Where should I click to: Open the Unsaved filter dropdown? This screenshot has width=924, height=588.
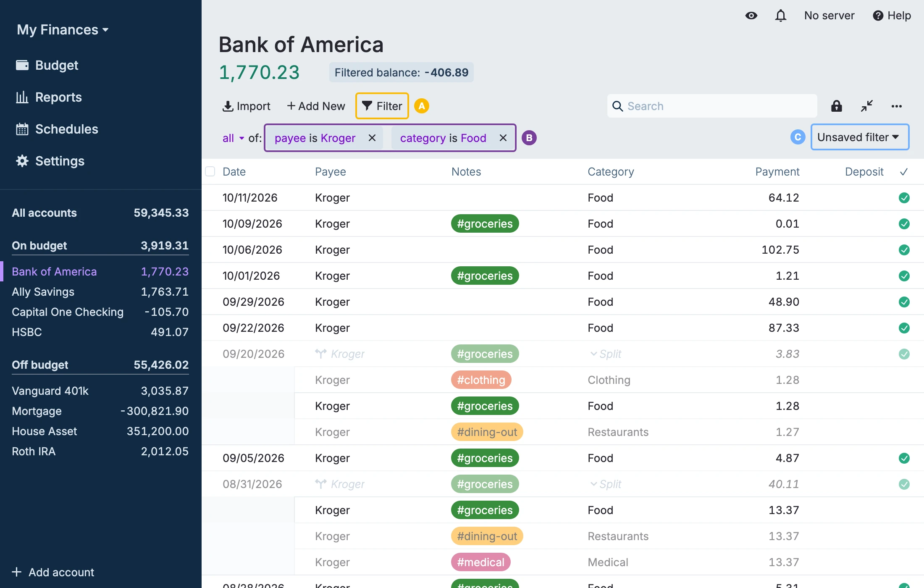pos(860,137)
